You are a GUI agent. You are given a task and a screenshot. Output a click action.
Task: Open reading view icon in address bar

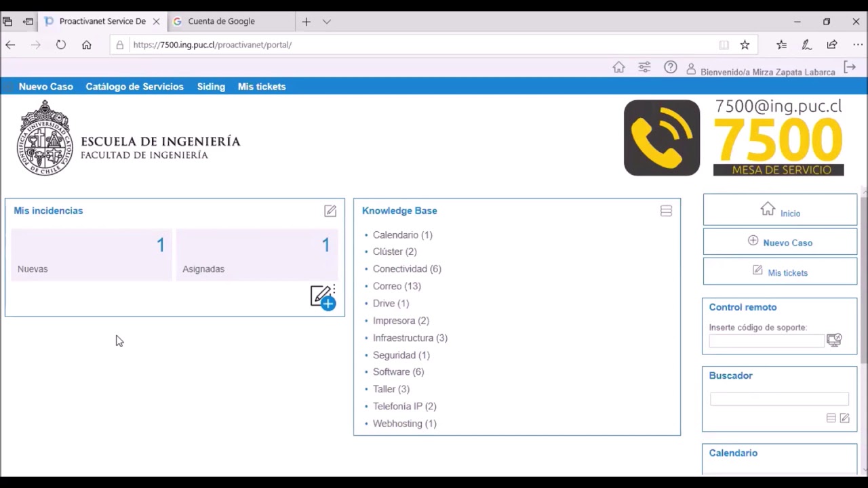point(724,45)
